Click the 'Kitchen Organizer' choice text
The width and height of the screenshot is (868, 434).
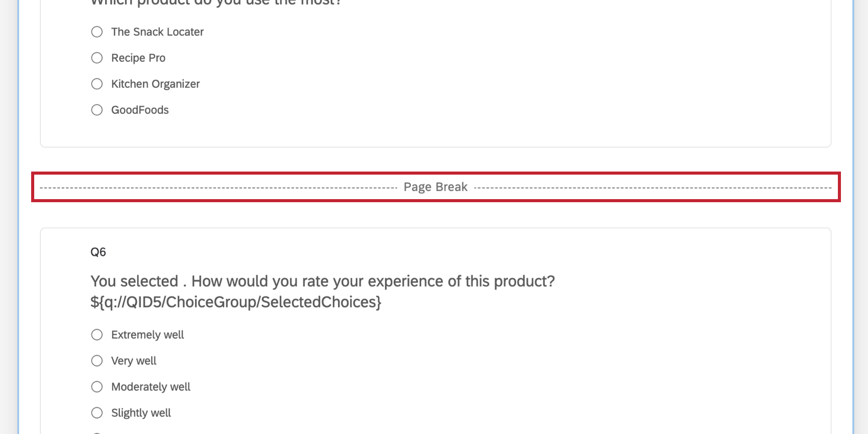(x=155, y=84)
